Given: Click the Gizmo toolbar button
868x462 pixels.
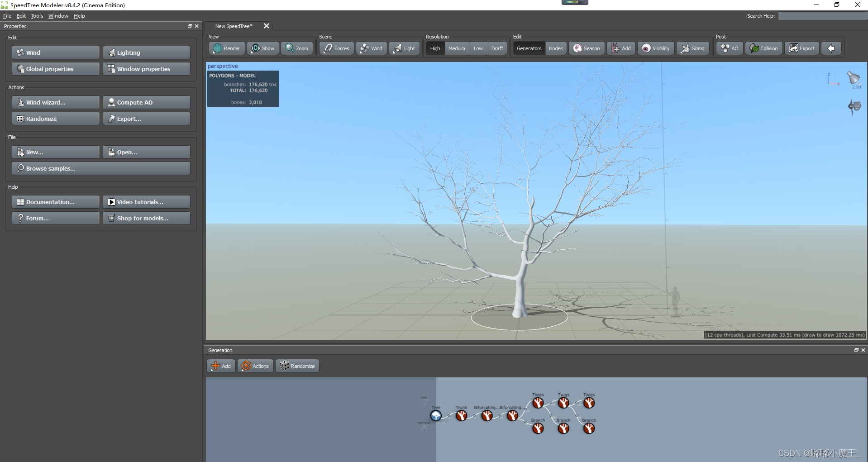Looking at the screenshot, I should [693, 48].
